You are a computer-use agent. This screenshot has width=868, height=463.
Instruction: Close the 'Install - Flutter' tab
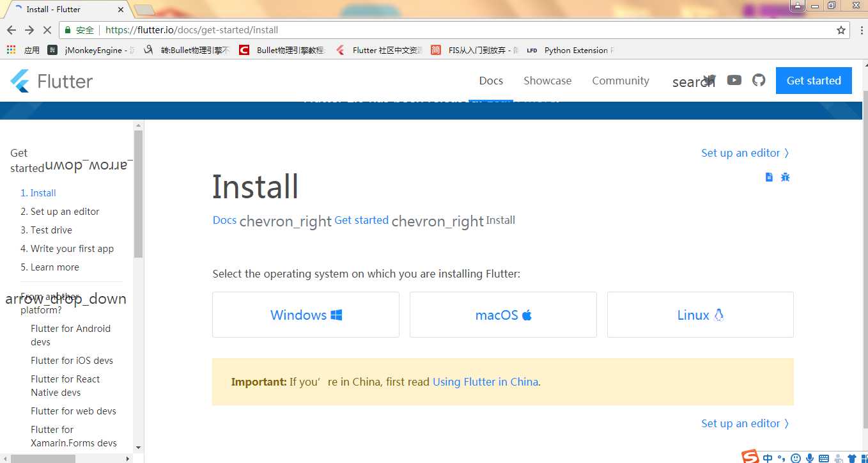click(x=121, y=10)
